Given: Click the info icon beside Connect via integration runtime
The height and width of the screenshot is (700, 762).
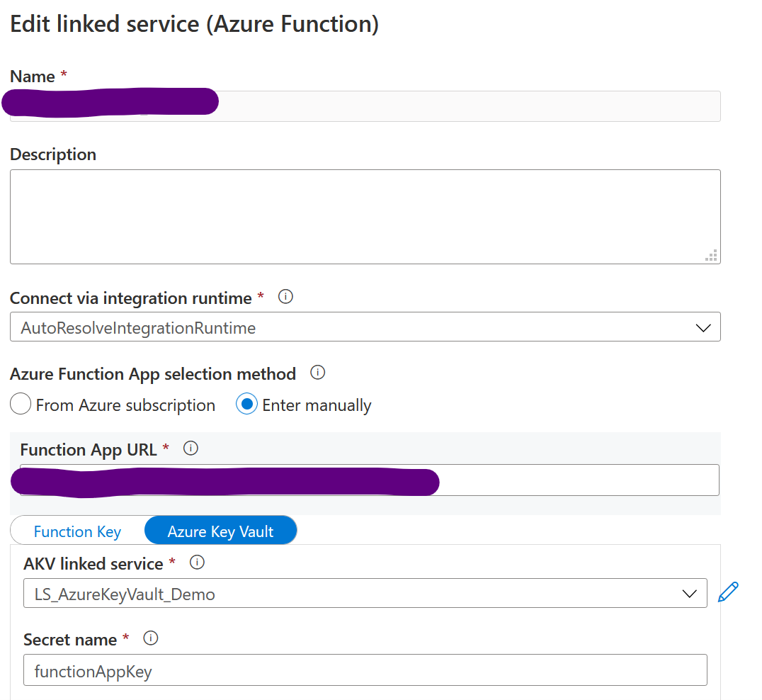Looking at the screenshot, I should (x=285, y=297).
